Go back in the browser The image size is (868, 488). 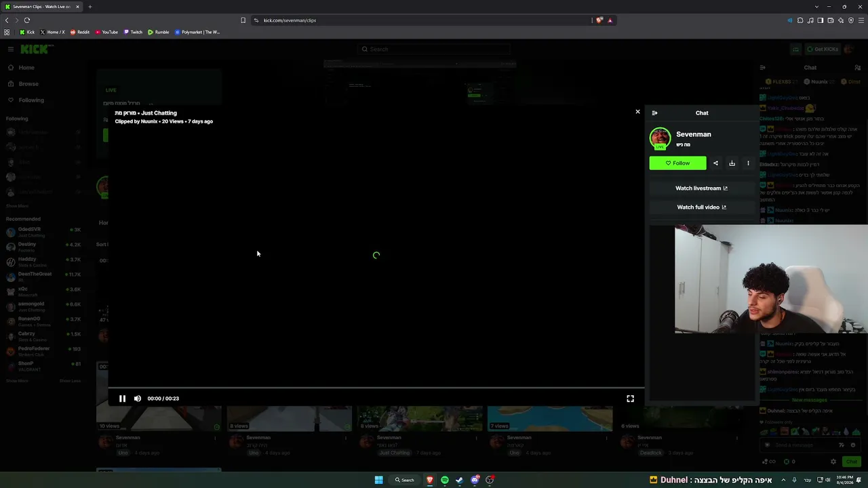7,20
